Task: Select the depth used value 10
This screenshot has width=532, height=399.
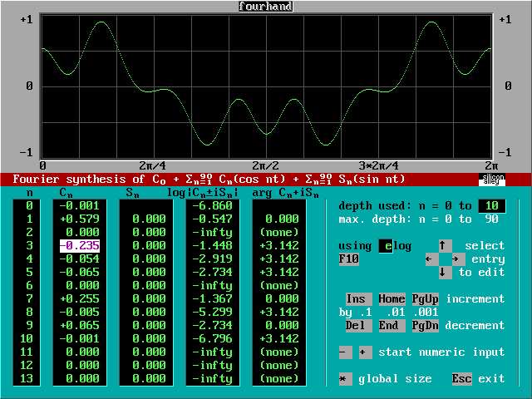Action: point(491,206)
